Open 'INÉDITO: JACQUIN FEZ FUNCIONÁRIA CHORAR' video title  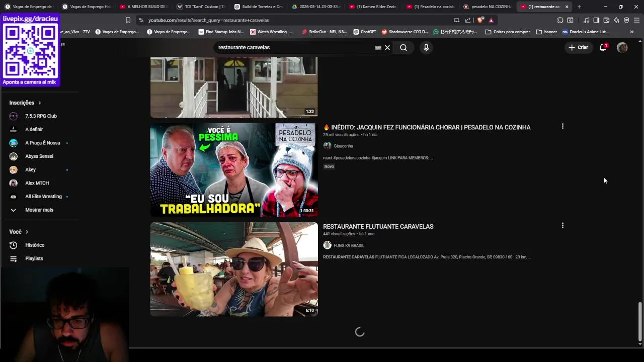click(427, 127)
